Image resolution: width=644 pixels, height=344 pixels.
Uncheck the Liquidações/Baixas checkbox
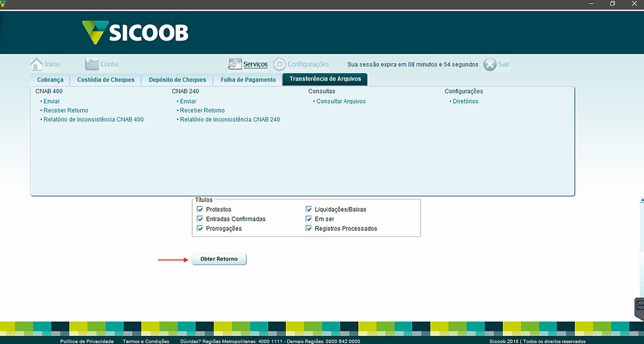309,209
